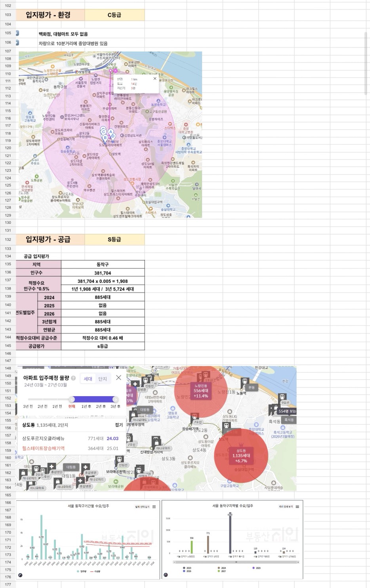Select the 1년 1,908 세대 / 3년 5,724 세대 cell
The width and height of the screenshot is (370, 588).
click(x=103, y=289)
